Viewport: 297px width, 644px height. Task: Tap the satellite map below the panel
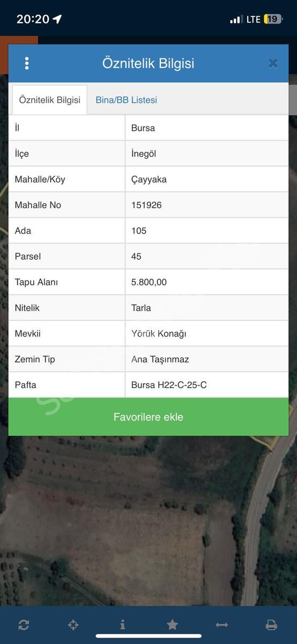(x=148, y=521)
